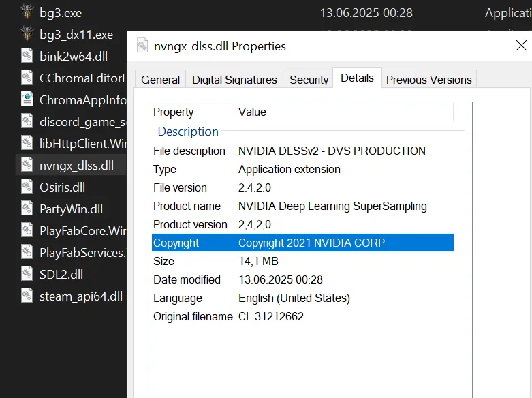
Task: Select the bink2w64.dll file icon
Action: point(27,56)
